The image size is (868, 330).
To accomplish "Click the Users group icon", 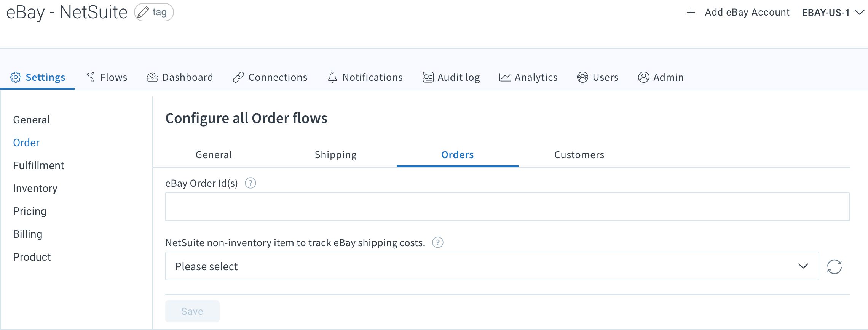I will (582, 77).
